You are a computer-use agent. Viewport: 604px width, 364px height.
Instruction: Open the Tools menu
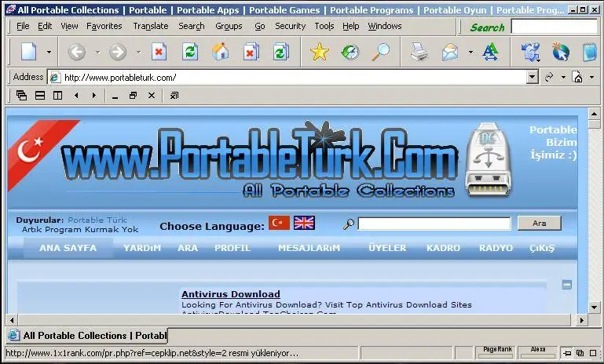point(324,26)
